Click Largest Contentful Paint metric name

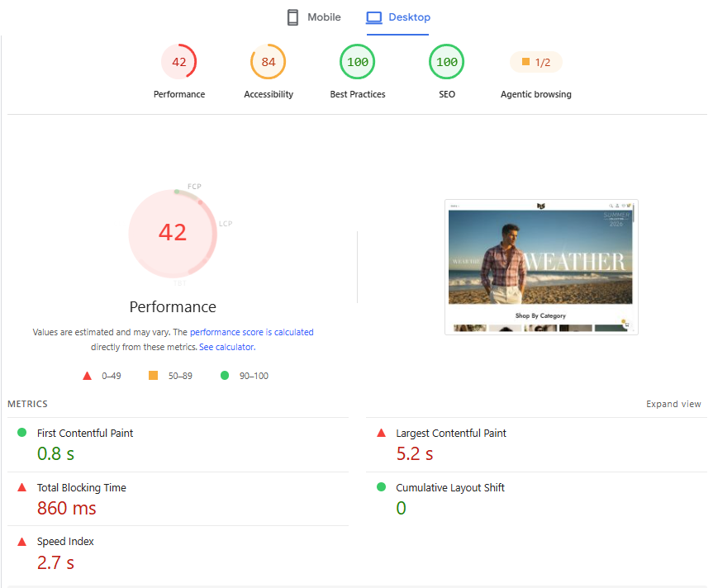pyautogui.click(x=450, y=434)
